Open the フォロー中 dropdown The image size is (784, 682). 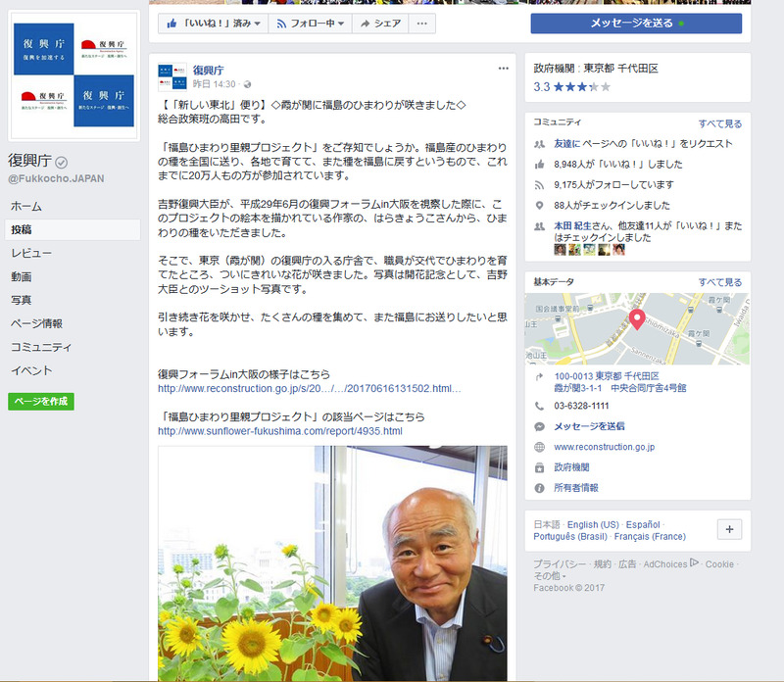click(x=311, y=24)
